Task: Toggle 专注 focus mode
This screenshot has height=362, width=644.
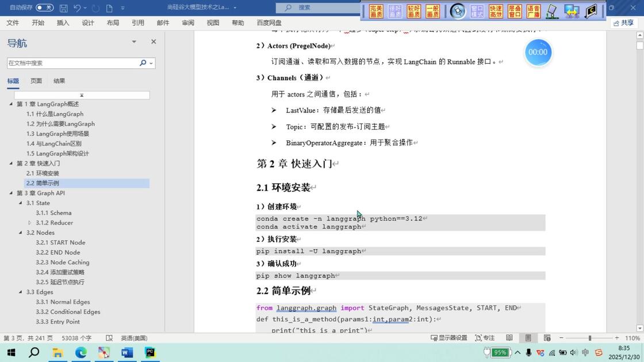Action: [x=485, y=338]
